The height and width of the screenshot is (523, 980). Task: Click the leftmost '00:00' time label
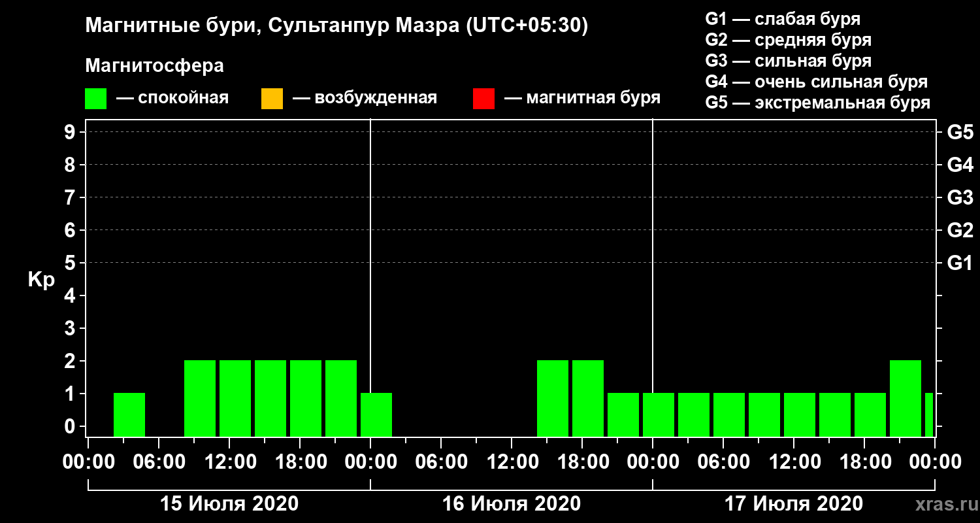tap(88, 462)
